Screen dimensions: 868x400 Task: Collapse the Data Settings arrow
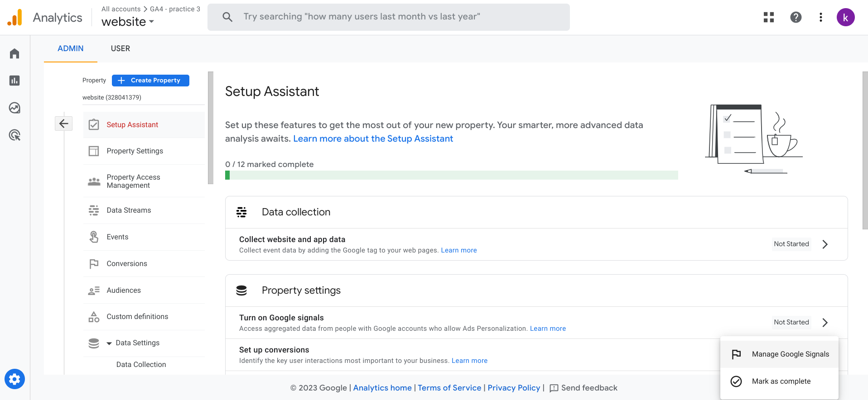click(109, 343)
